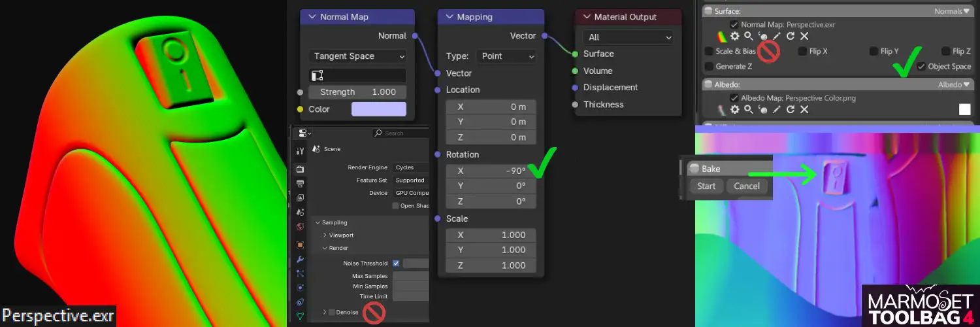Open the Material properties tab icon
Screen dimensions: 980x327
pyautogui.click(x=300, y=227)
